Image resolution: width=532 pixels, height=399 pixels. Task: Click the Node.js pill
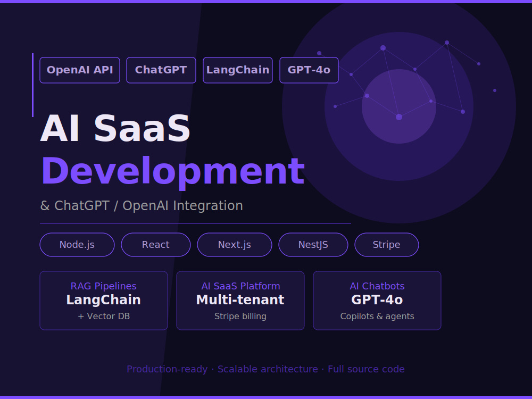77,245
